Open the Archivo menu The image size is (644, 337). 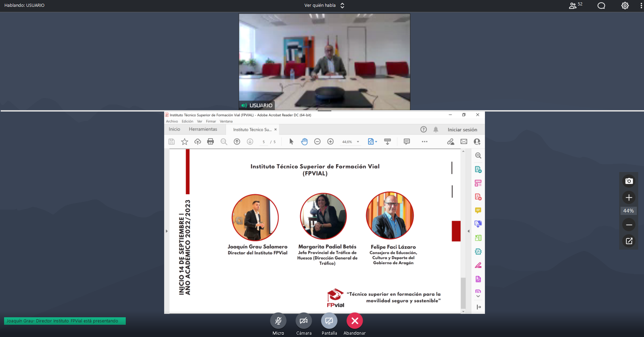[x=172, y=121]
